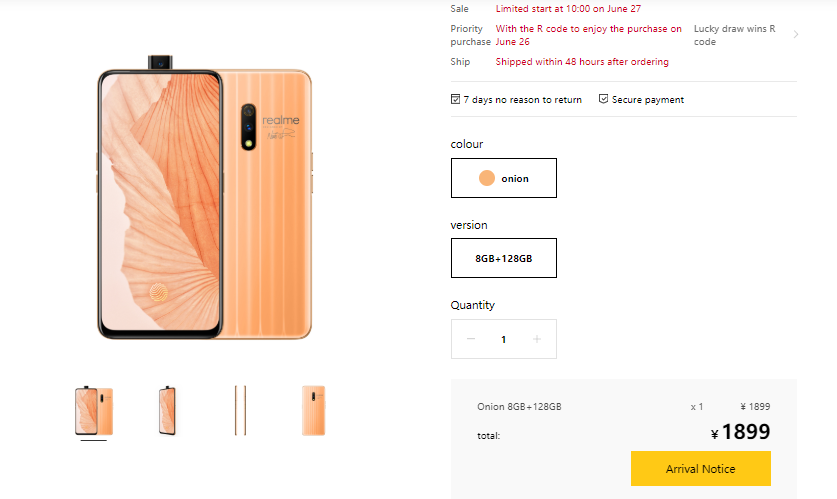Click the orange onion colour swatch
The width and height of the screenshot is (837, 499).
tap(487, 178)
